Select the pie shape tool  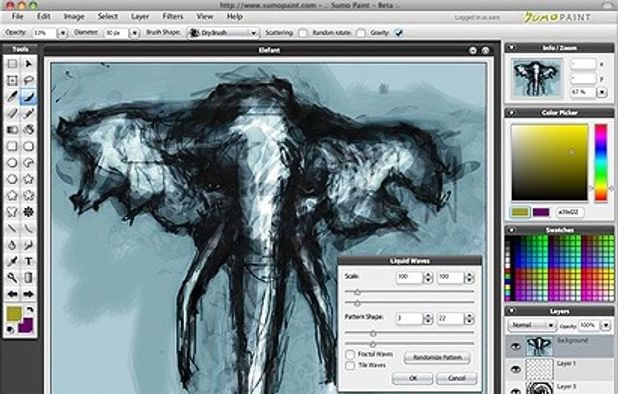coord(28,163)
